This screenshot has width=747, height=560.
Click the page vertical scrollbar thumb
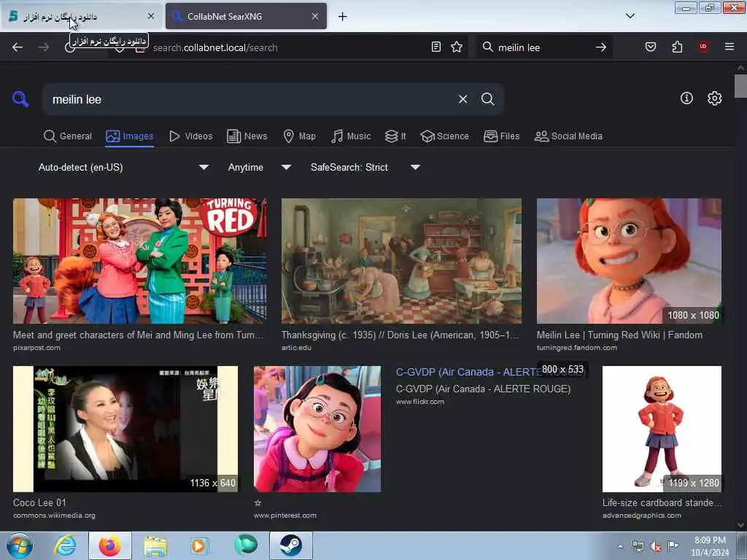tap(740, 86)
